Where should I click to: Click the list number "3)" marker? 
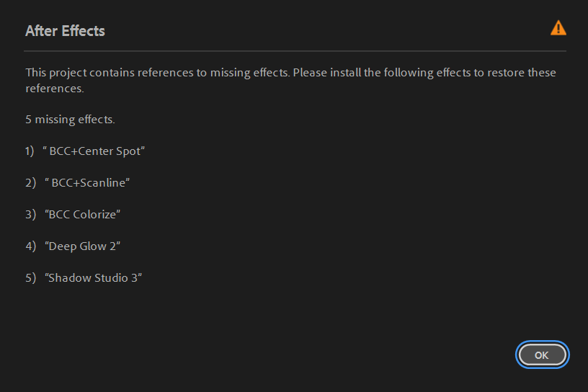(x=30, y=215)
